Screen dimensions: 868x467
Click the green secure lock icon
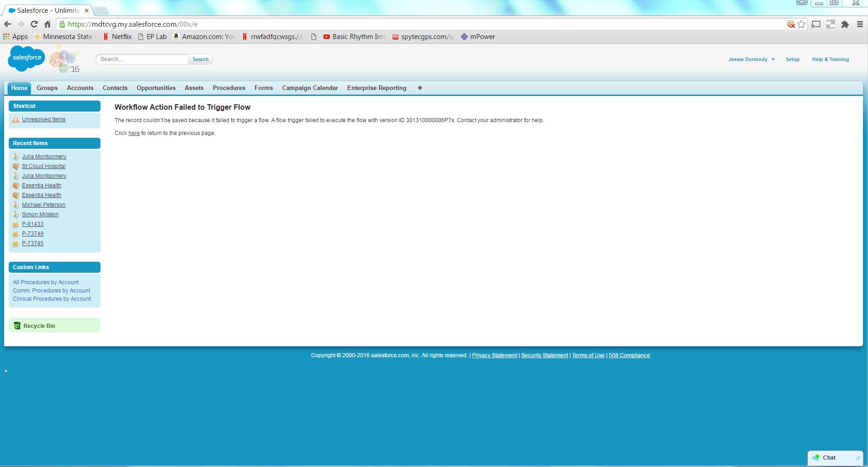point(62,24)
